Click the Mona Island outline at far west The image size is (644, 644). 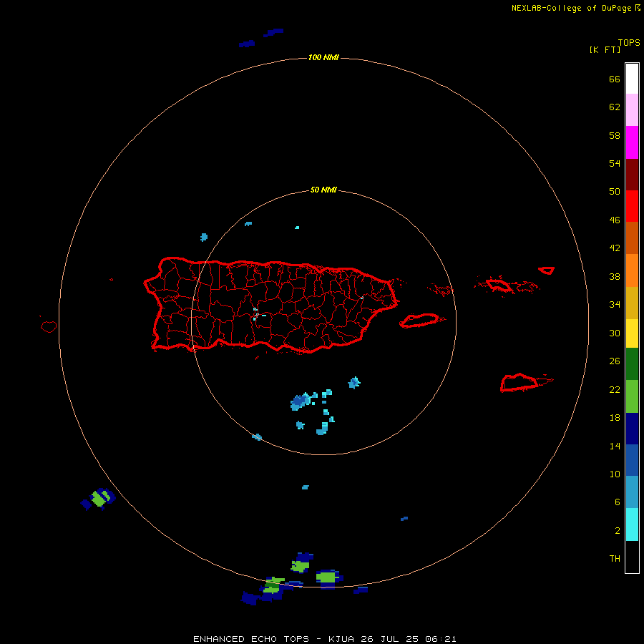point(49,326)
